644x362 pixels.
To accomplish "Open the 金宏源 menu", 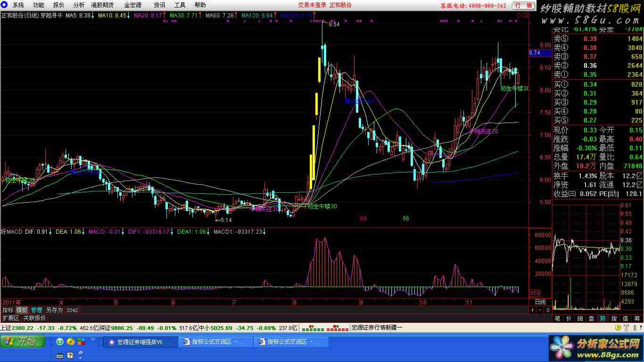I will [x=132, y=5].
